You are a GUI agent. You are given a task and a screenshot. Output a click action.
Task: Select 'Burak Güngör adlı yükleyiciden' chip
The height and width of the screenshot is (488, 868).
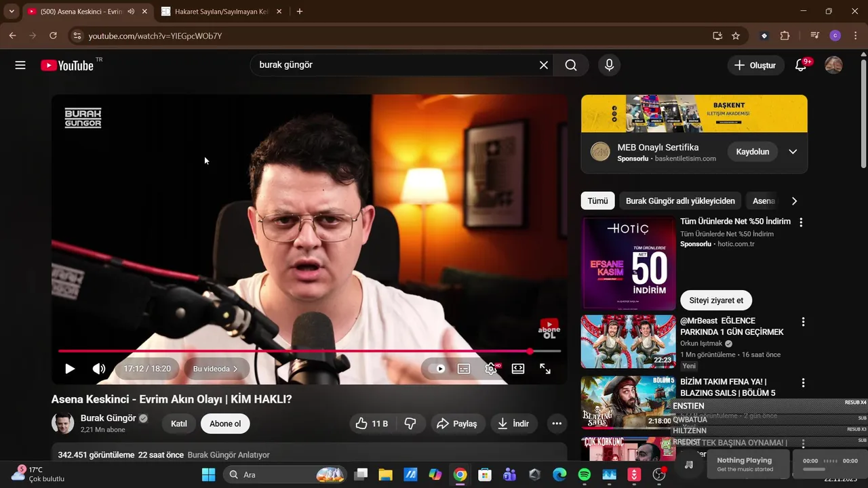click(680, 201)
